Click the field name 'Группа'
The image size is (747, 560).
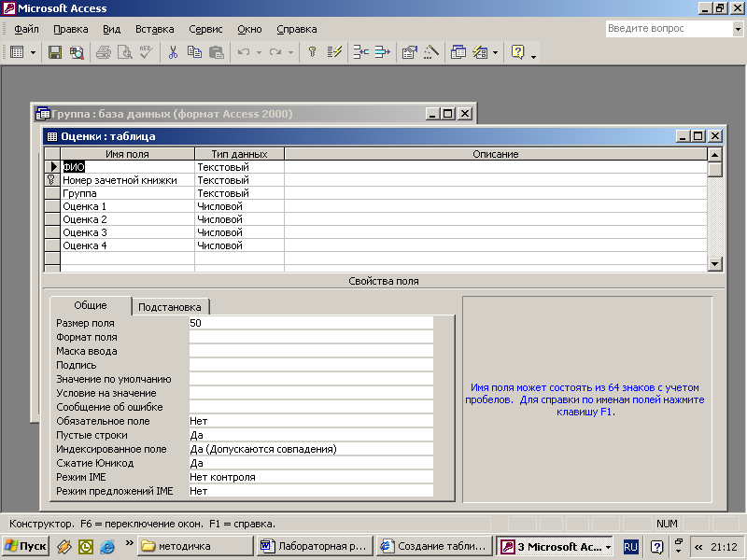[x=79, y=193]
